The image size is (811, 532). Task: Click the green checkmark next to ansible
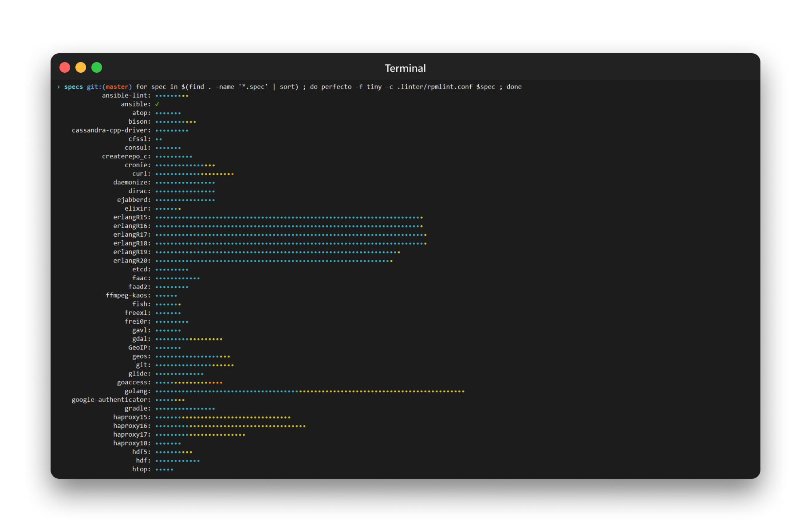[157, 104]
